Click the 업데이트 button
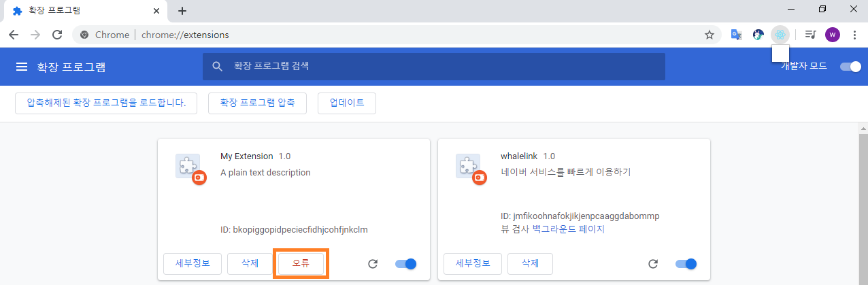 347,103
